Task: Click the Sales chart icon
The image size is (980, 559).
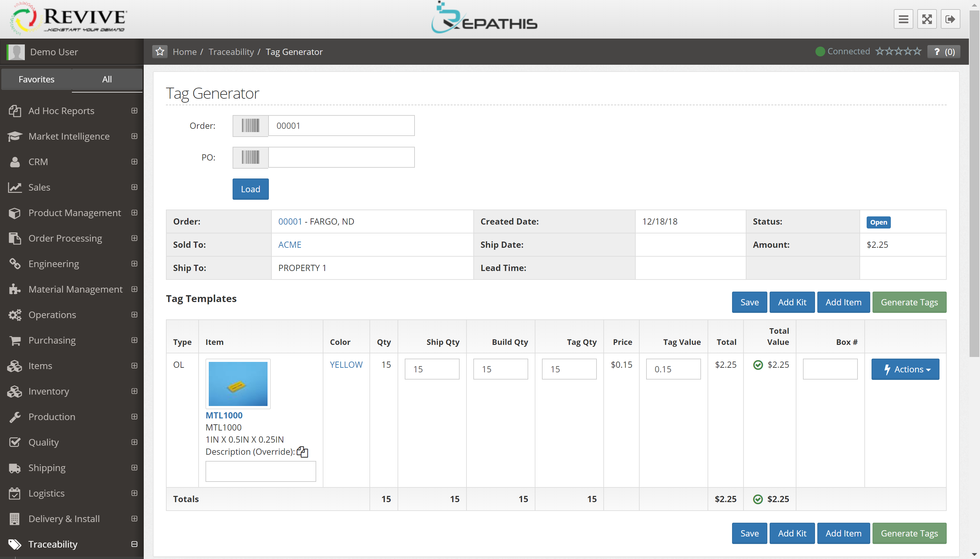Action: 15,187
